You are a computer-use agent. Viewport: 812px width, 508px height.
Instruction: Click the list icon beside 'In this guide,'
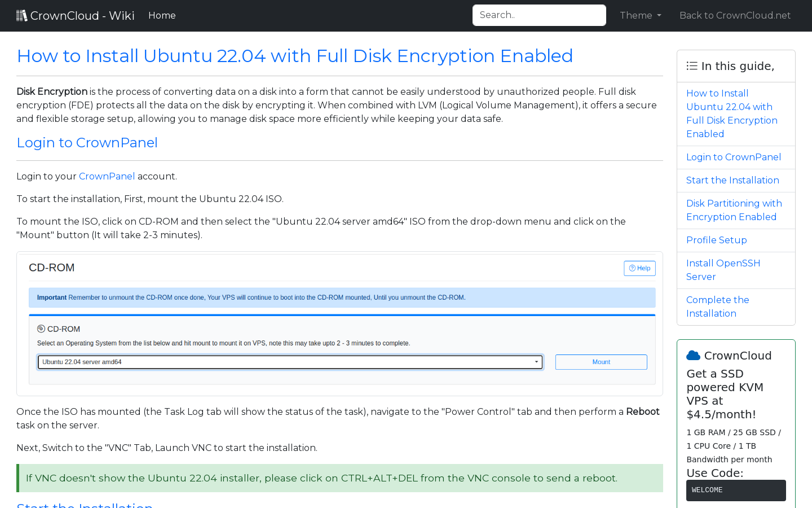tap(691, 65)
